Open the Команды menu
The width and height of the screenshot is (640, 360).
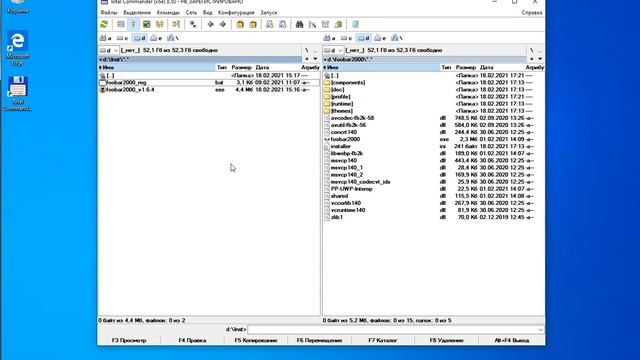click(168, 13)
